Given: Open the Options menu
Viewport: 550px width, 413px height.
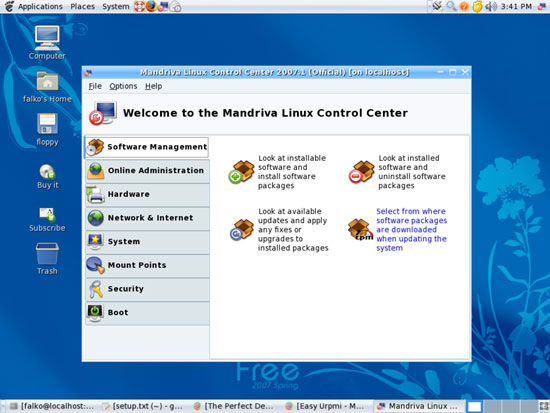Looking at the screenshot, I should click(123, 86).
